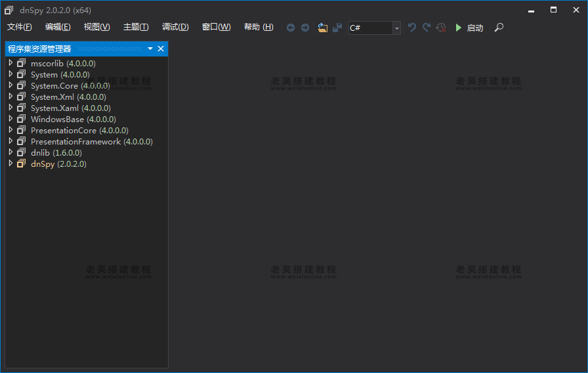Click the navigate back arrow icon
Screen dimensions: 588x373
(291, 28)
